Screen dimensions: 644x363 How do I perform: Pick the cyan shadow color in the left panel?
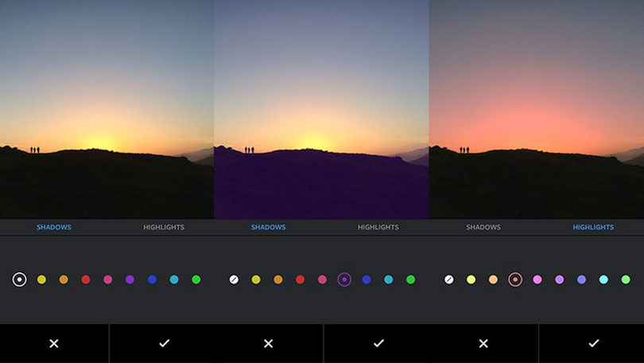coord(174,279)
